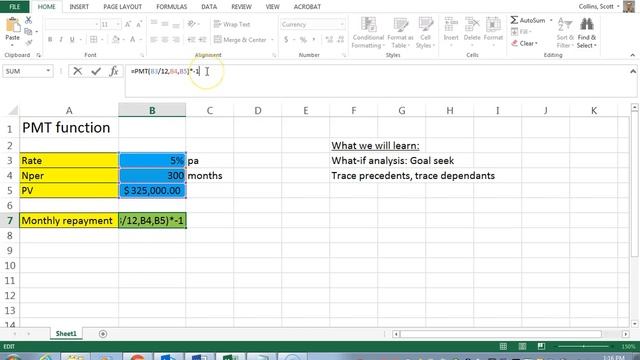Open the Currency number format dropdown
Viewport: 640px width, 360px height.
[342, 24]
